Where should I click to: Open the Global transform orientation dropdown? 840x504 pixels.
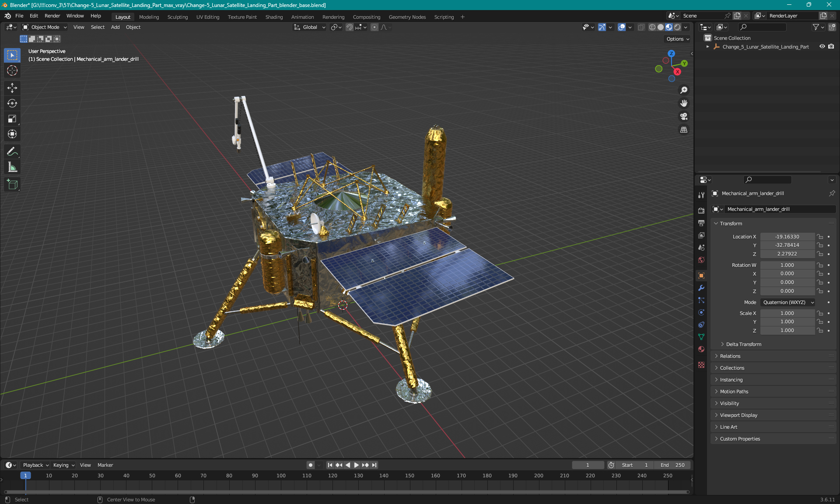[x=309, y=27]
